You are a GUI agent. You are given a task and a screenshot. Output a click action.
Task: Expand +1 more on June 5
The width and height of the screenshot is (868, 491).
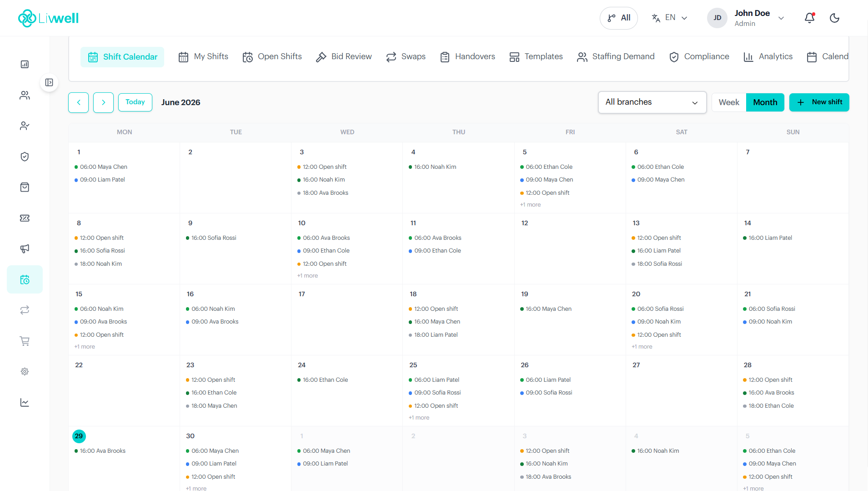530,205
